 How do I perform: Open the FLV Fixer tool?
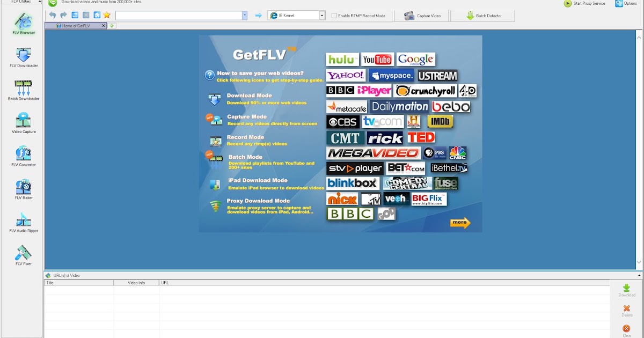point(24,255)
